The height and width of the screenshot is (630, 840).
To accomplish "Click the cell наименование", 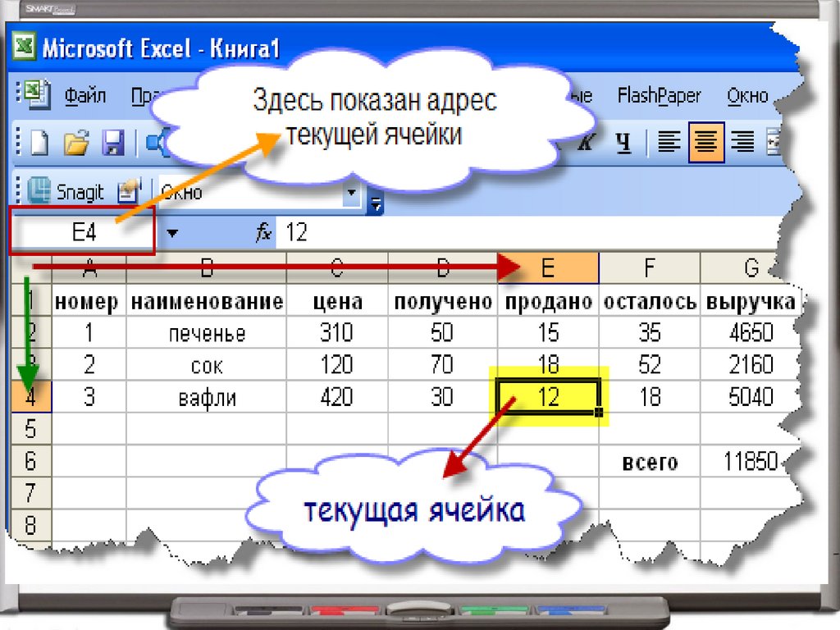I will coord(207,302).
